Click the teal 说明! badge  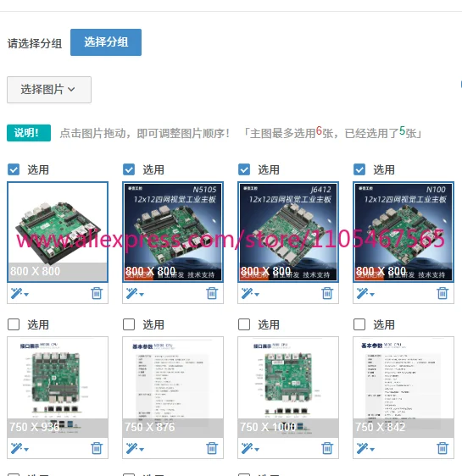click(29, 133)
